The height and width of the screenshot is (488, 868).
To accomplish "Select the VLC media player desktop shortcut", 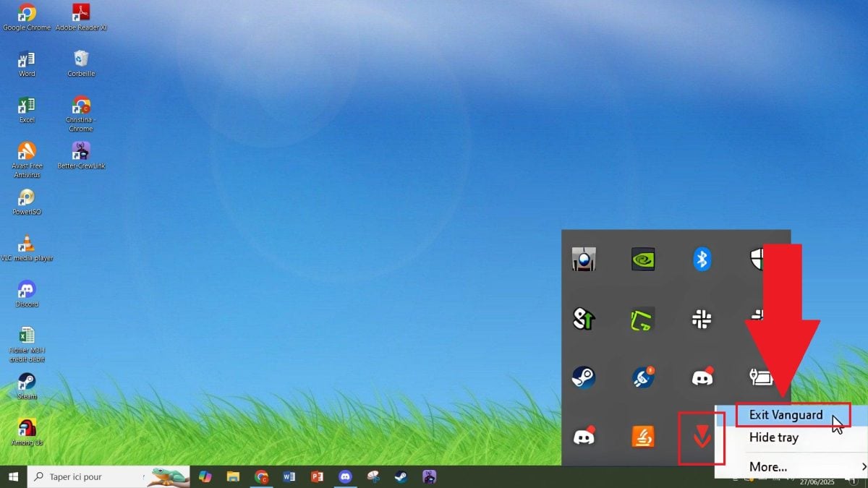I will coord(27,247).
